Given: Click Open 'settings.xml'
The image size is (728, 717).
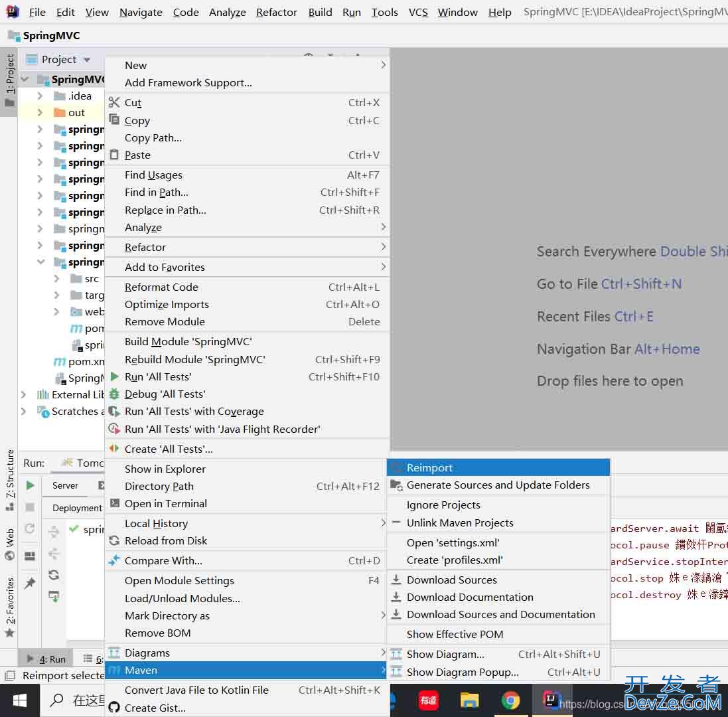Looking at the screenshot, I should 498,543.
